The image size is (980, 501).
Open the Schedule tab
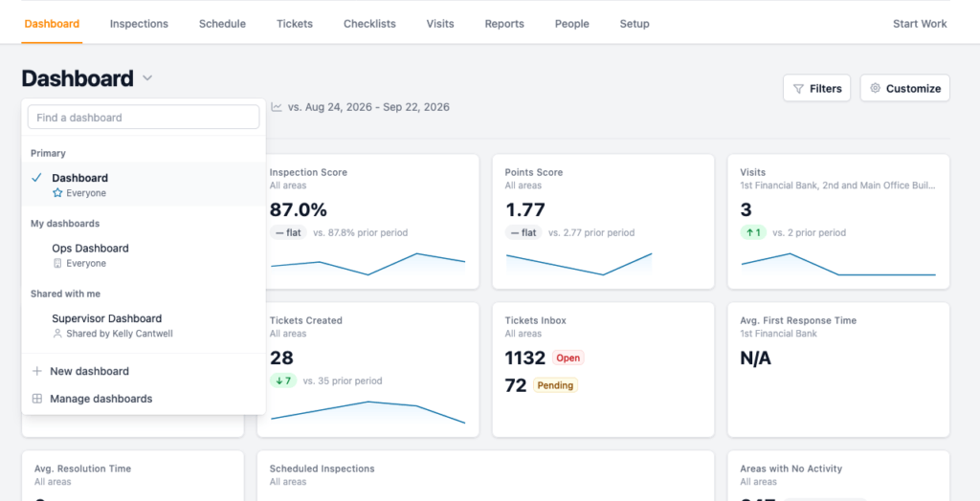[222, 24]
